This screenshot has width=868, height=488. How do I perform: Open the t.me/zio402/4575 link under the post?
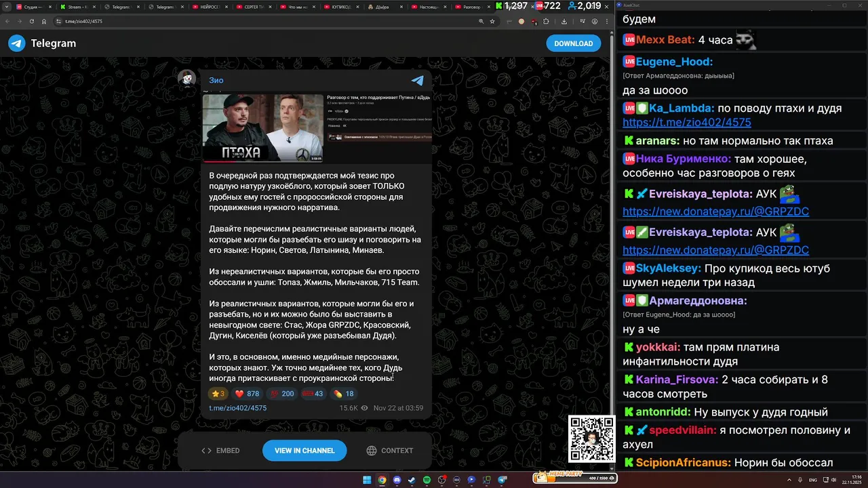pyautogui.click(x=237, y=408)
